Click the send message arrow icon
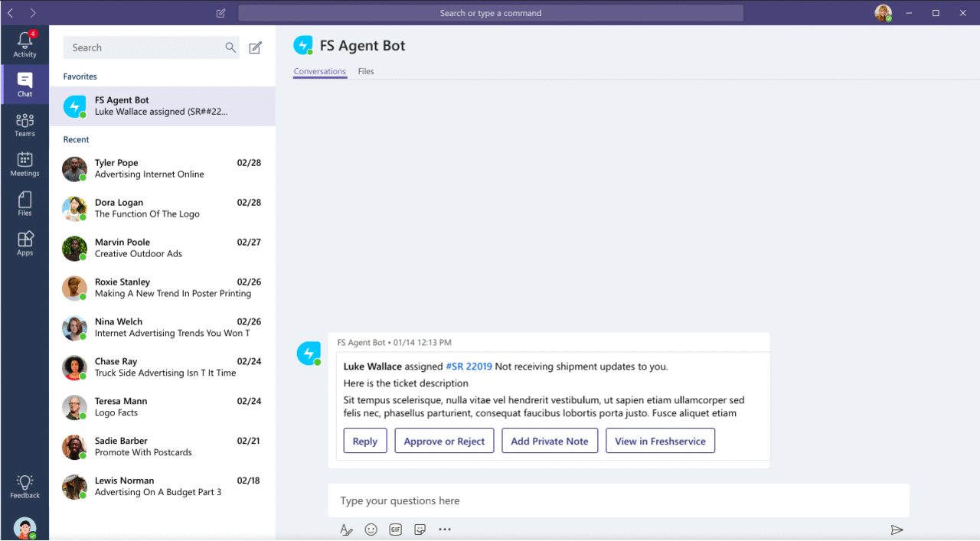 (x=897, y=530)
